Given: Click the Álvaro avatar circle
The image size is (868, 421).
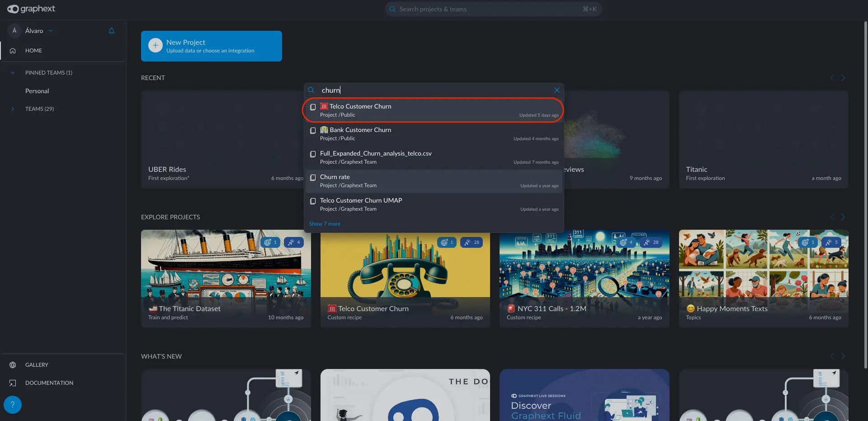Looking at the screenshot, I should (14, 31).
